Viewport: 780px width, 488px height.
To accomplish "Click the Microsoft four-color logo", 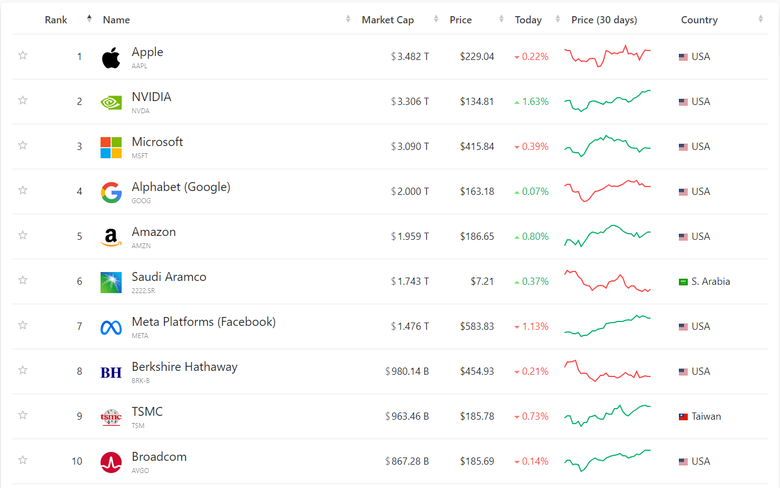I will (111, 148).
